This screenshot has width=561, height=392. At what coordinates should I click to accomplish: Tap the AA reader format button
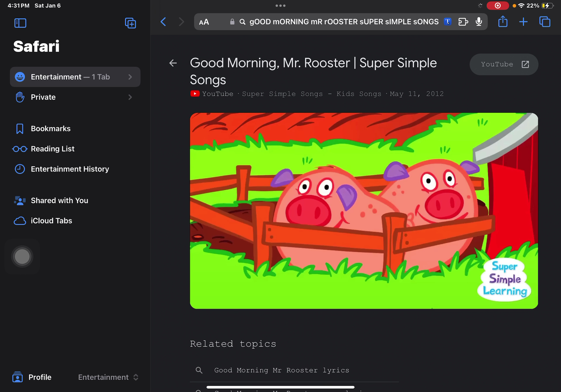204,22
